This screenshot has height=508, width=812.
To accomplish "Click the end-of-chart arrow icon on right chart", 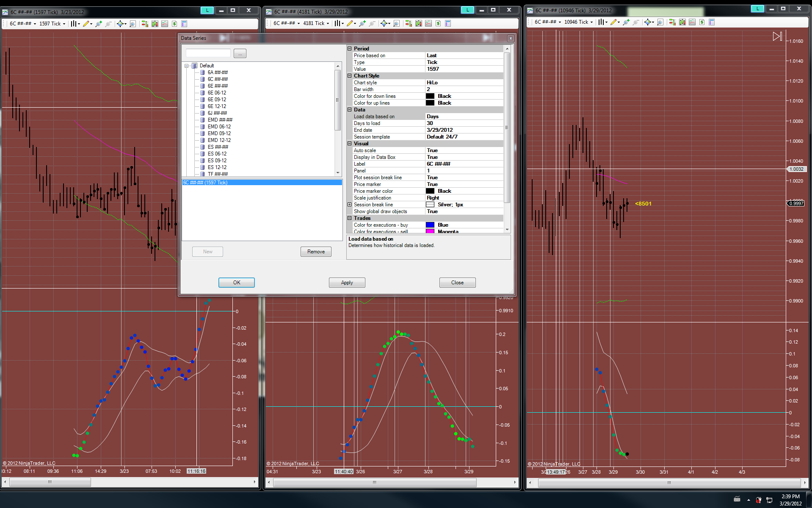I will coord(777,36).
